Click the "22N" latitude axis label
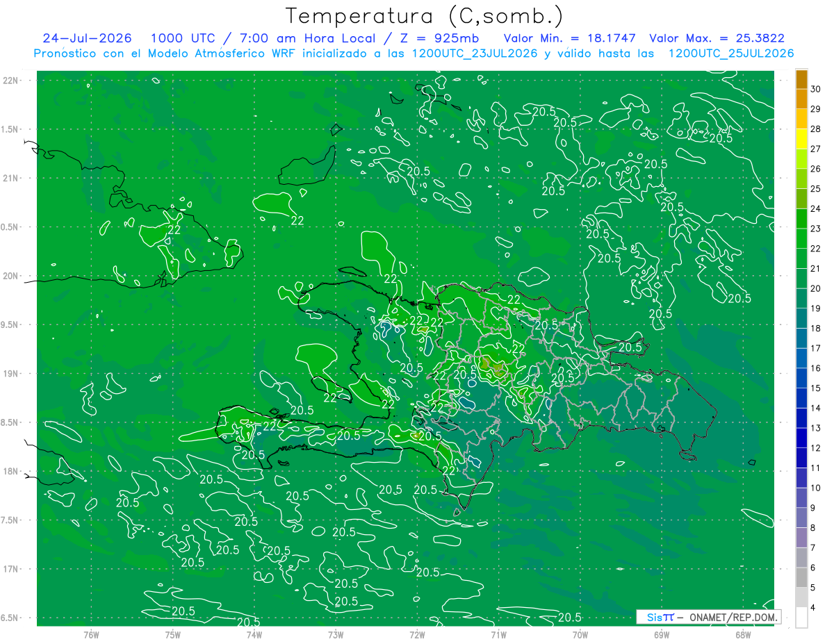 point(12,81)
